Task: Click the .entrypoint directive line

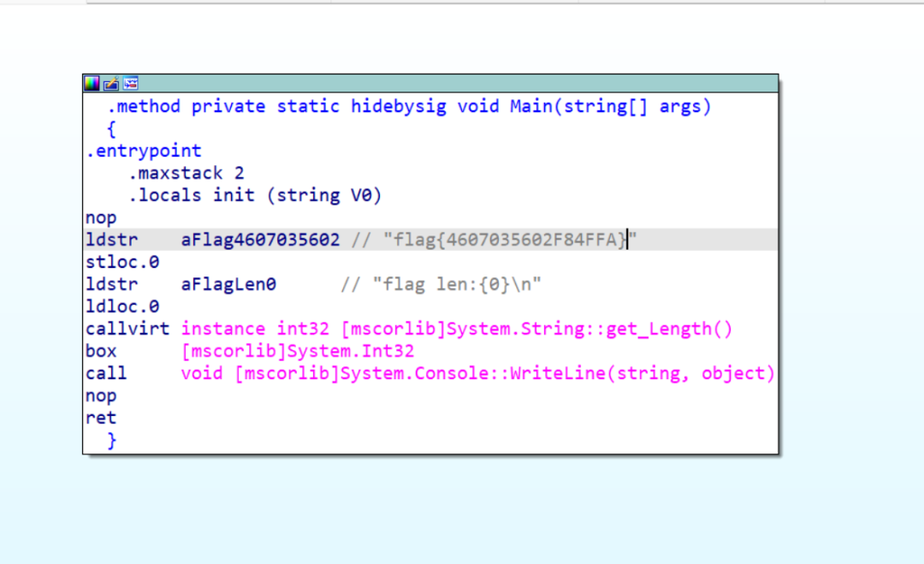Action: (143, 151)
